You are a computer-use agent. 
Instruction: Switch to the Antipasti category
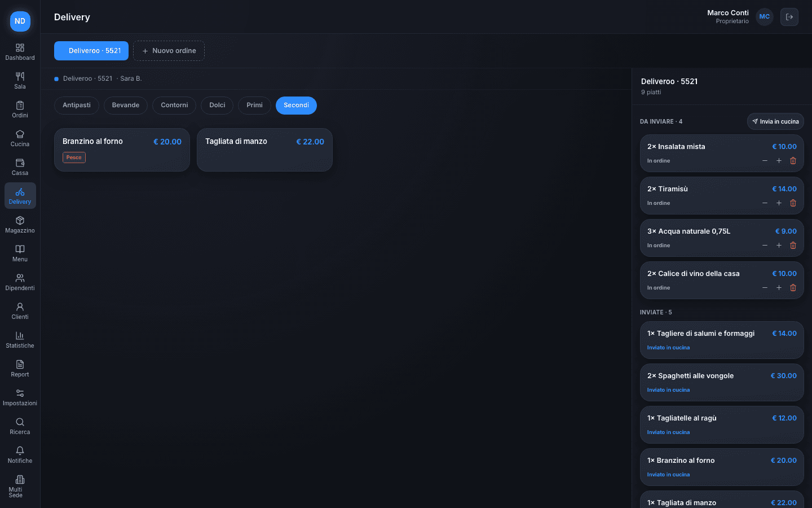(77, 106)
